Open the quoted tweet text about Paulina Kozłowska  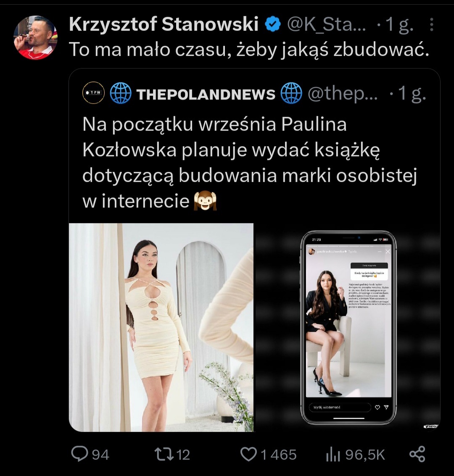[x=248, y=163]
